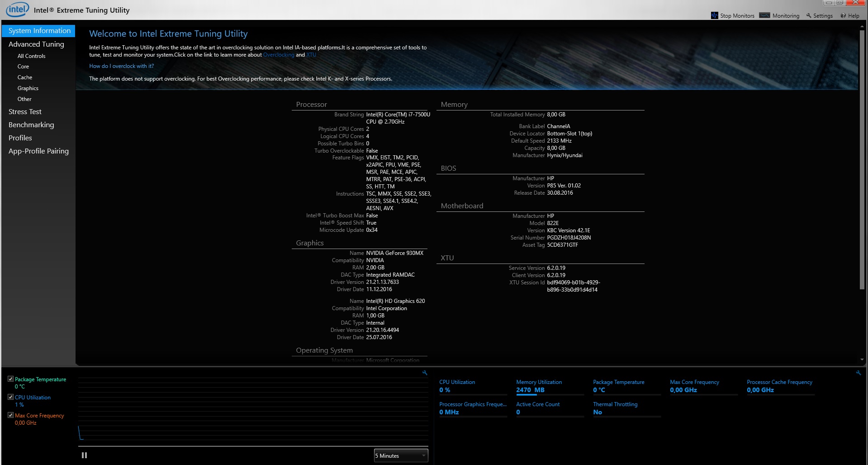Click the BIOS section heading
Screen dimensions: 868x465
(448, 168)
